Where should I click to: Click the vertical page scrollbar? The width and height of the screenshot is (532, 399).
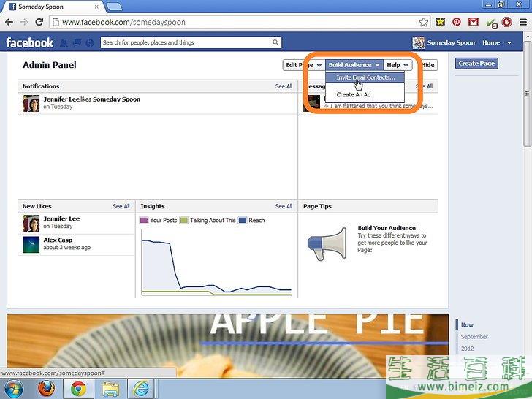click(x=528, y=94)
